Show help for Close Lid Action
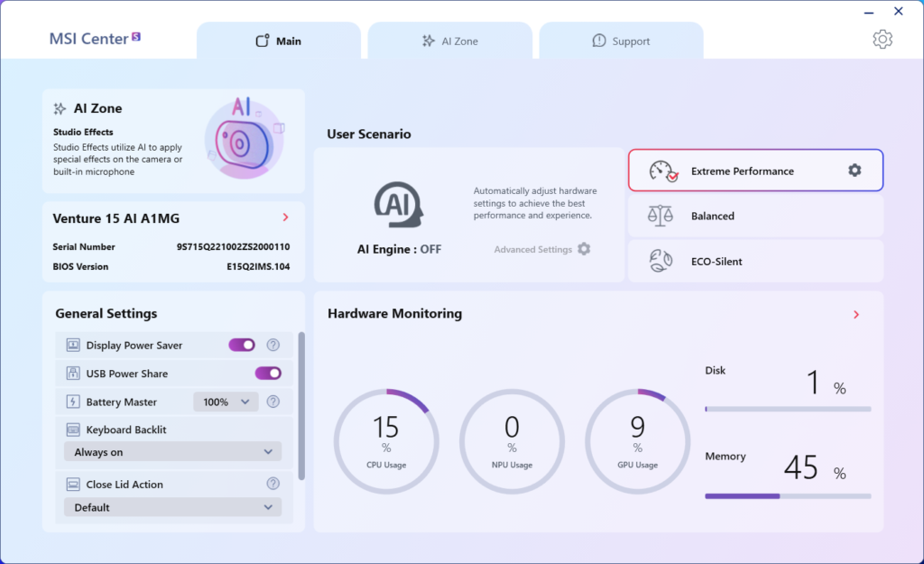Image resolution: width=924 pixels, height=564 pixels. (x=273, y=484)
